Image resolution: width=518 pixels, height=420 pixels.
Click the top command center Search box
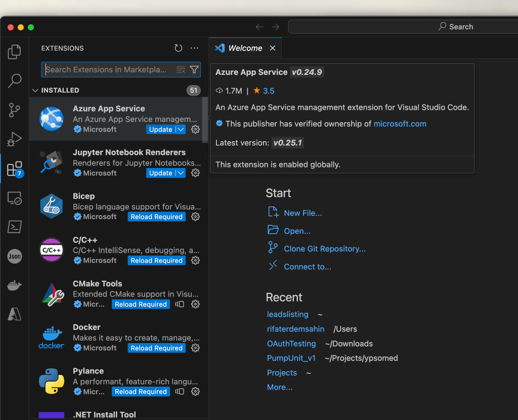coord(403,27)
